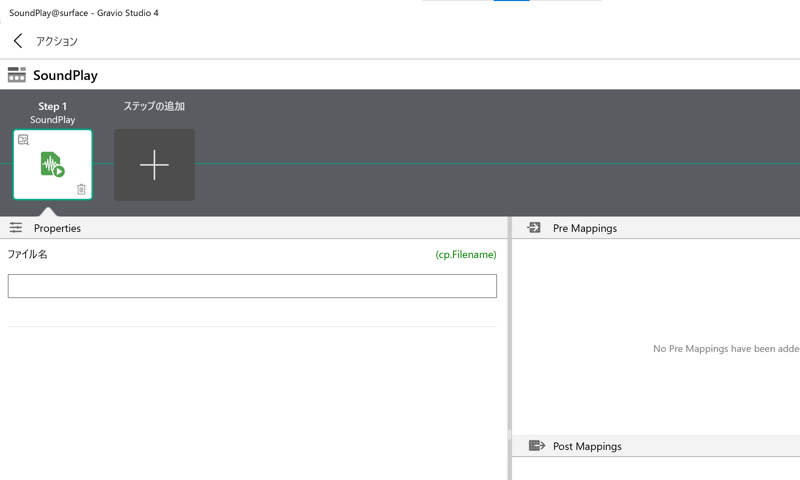Click the green (cp.Filename) link
The image size is (800, 480).
(465, 255)
